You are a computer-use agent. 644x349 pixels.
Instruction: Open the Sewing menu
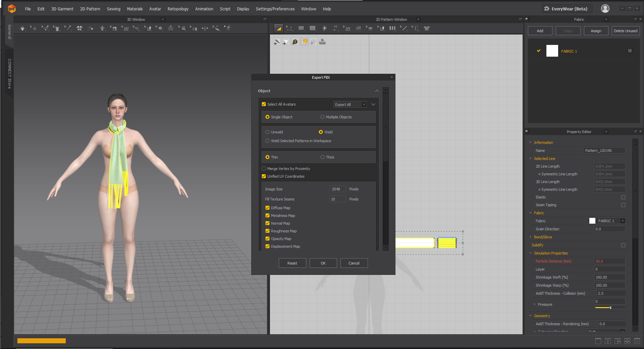pyautogui.click(x=113, y=9)
